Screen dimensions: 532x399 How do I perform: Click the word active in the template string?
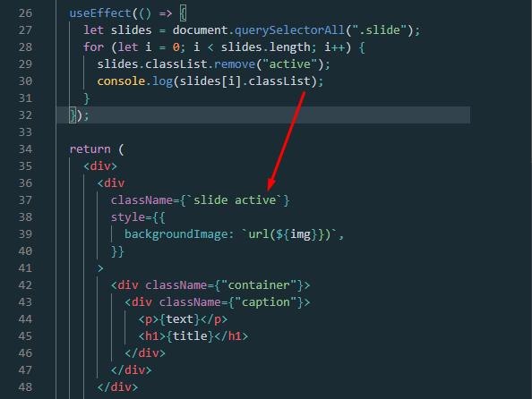point(255,200)
